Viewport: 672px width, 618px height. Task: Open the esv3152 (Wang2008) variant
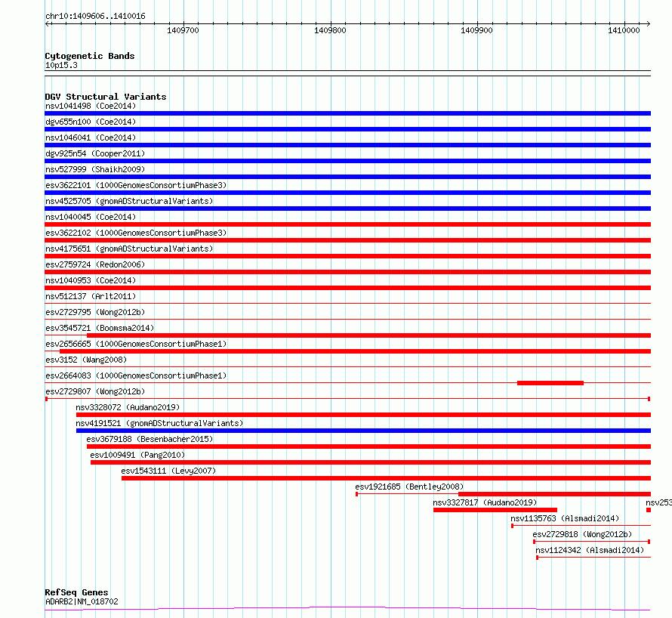86,360
